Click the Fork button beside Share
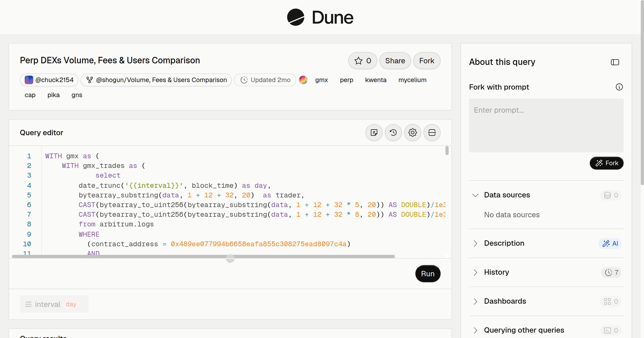This screenshot has width=644, height=338. click(427, 61)
